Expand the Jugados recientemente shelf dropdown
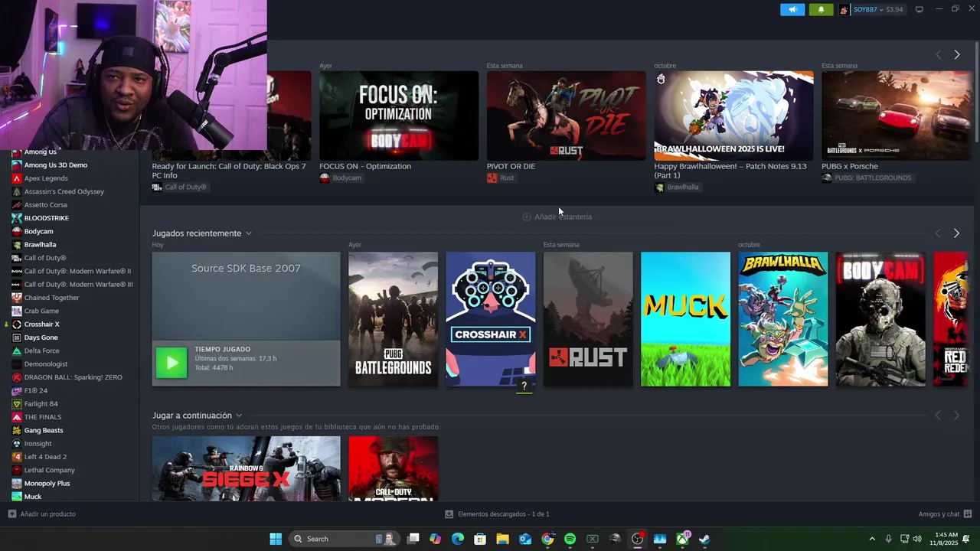Image resolution: width=980 pixels, height=551 pixels. coord(248,233)
